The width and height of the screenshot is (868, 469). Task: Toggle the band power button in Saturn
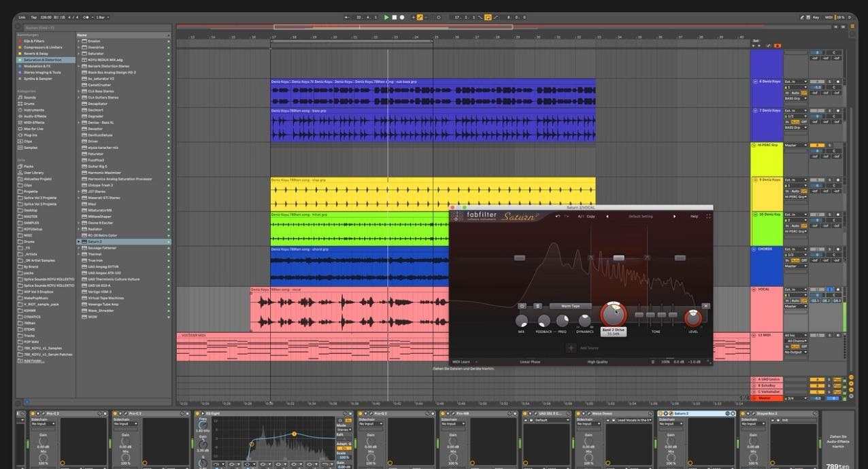pyautogui.click(x=522, y=306)
